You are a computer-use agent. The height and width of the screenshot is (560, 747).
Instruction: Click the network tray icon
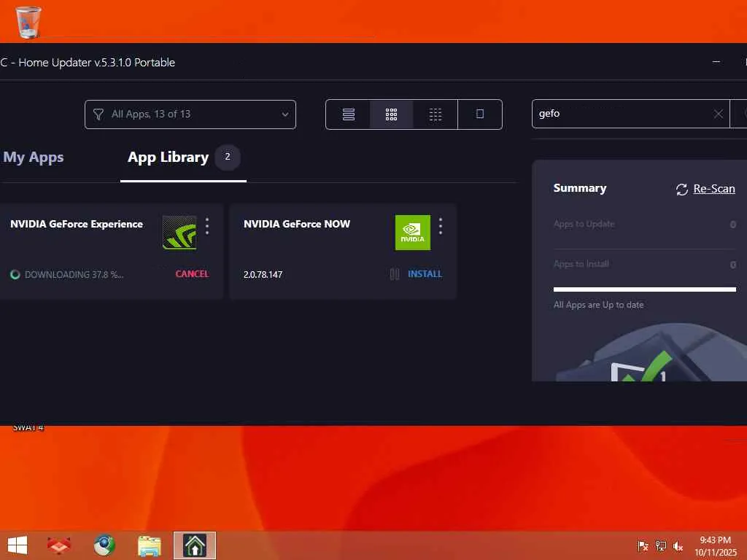pos(661,545)
